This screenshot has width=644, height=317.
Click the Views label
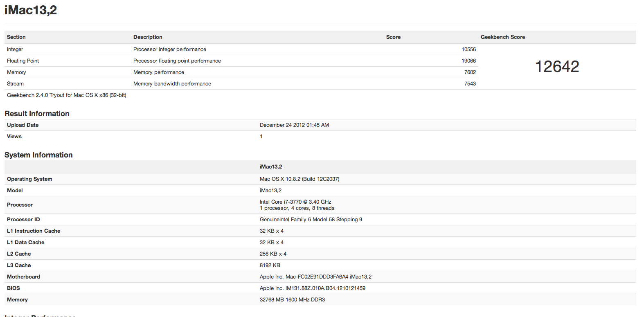point(14,136)
